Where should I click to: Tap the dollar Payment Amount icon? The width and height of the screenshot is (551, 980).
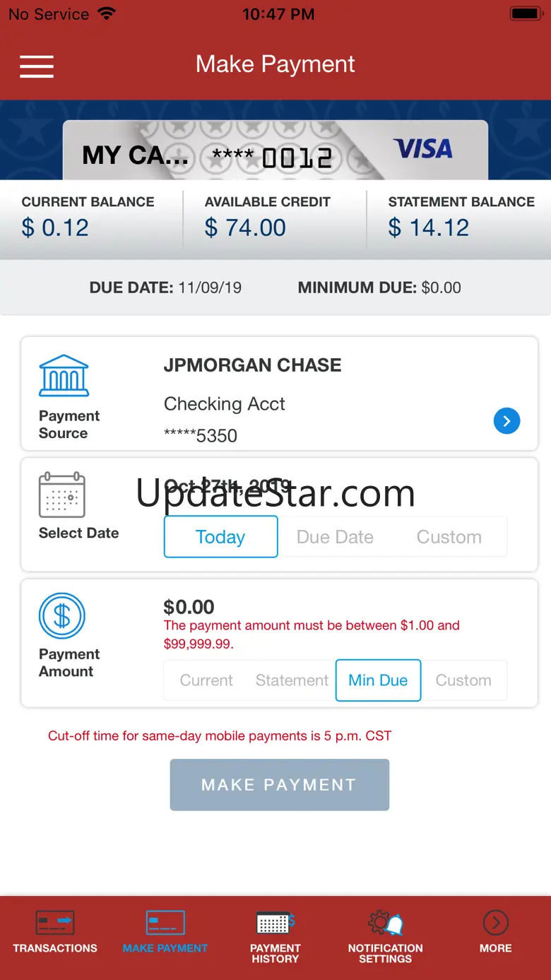point(62,615)
